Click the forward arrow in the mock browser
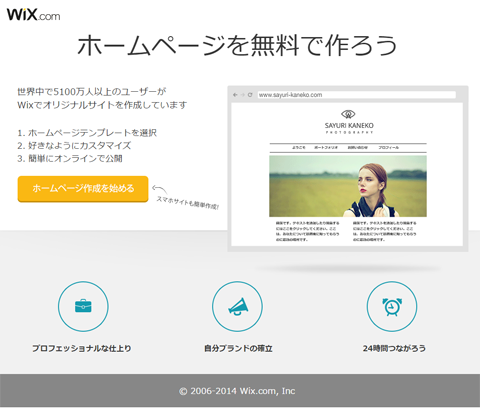The height and width of the screenshot is (413, 480). tap(243, 95)
